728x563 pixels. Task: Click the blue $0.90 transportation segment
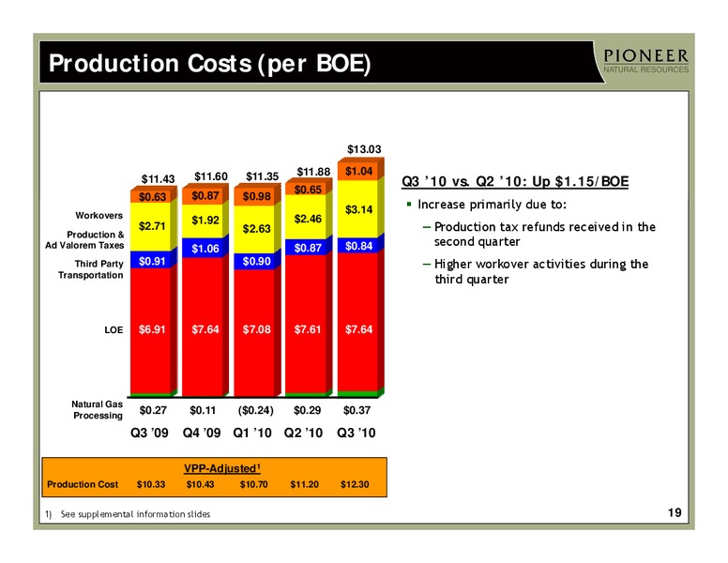point(256,262)
